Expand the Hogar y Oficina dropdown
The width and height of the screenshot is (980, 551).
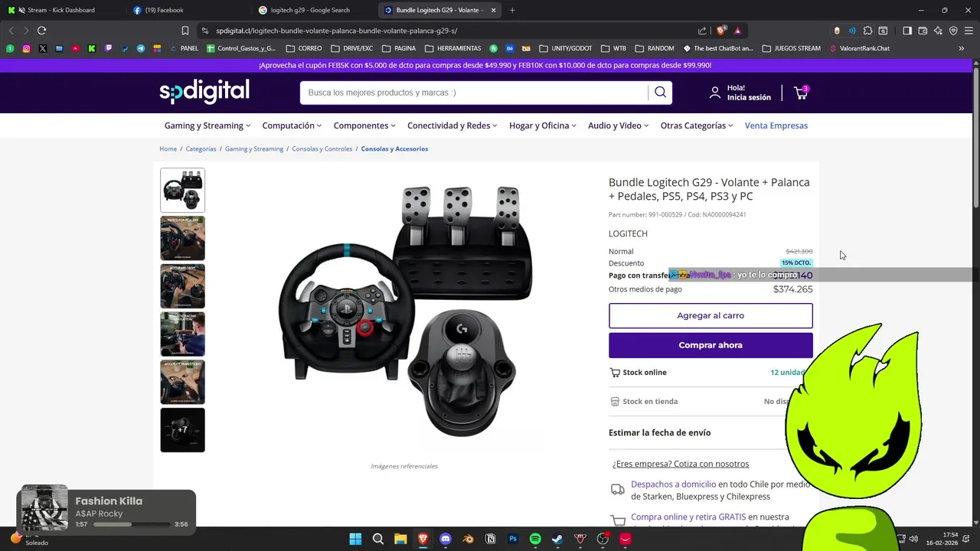(x=543, y=126)
